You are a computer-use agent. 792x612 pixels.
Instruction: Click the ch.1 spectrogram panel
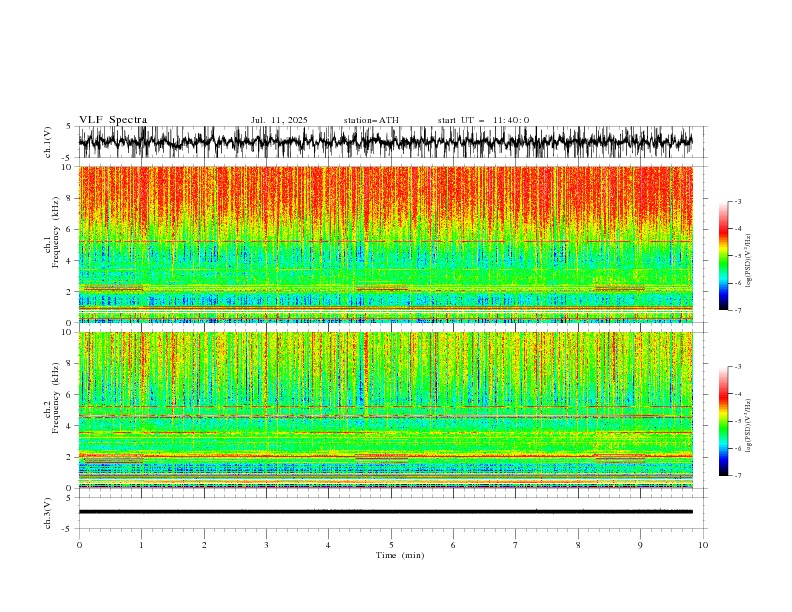pyautogui.click(x=386, y=244)
